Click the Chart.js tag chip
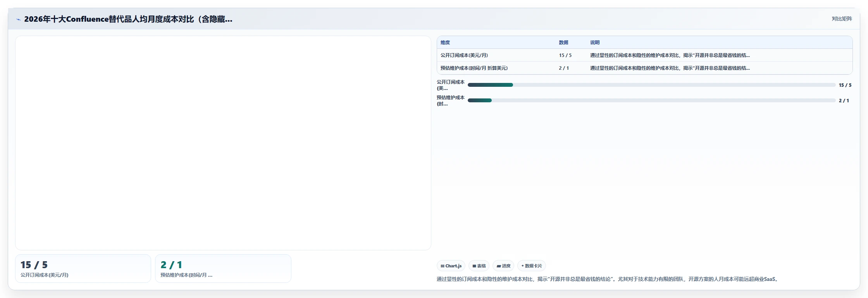Viewport: 868px width, 298px height. coord(451,266)
